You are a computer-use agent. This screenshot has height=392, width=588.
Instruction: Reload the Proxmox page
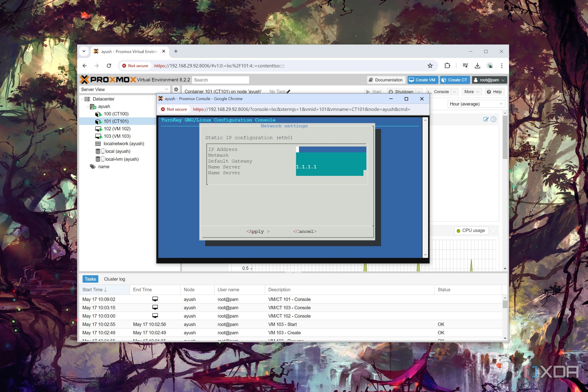coord(109,66)
